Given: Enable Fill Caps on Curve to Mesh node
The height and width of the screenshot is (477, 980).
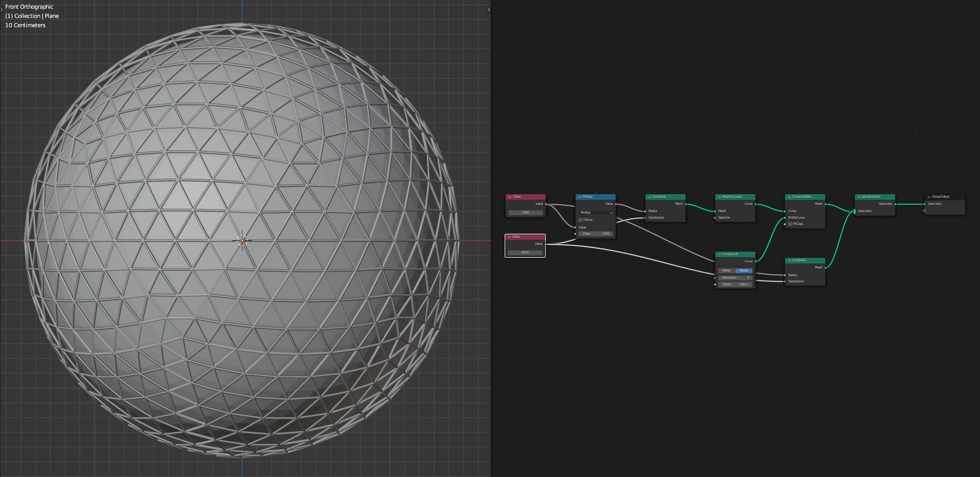Looking at the screenshot, I should [x=790, y=224].
